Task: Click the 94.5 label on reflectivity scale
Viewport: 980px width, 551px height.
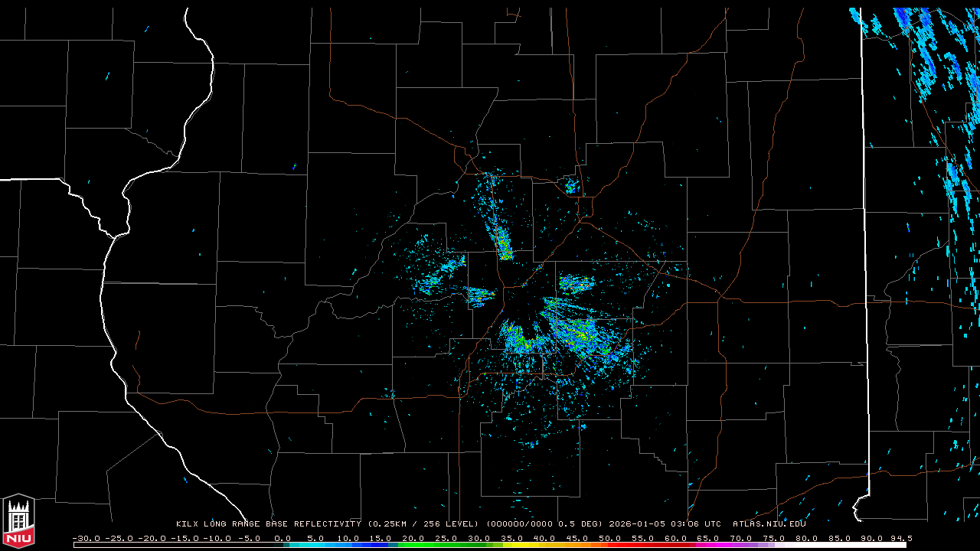Action: pyautogui.click(x=900, y=538)
